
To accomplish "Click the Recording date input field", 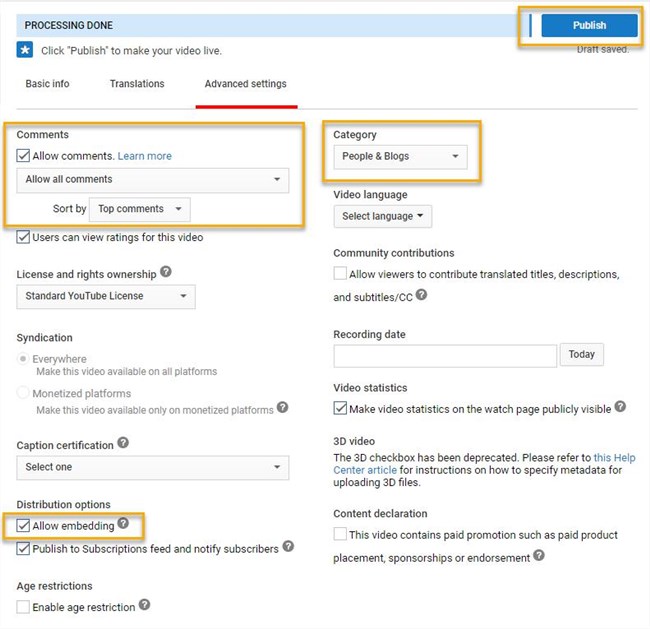I will [x=445, y=355].
